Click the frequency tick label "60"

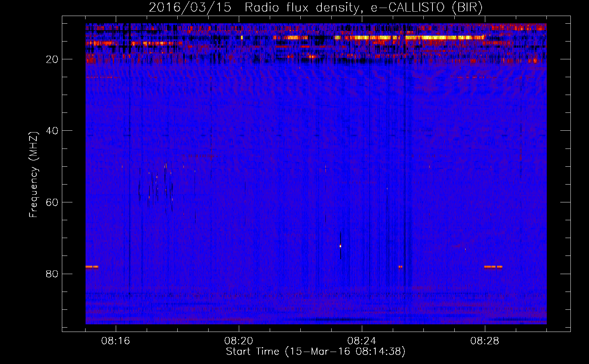click(x=52, y=202)
